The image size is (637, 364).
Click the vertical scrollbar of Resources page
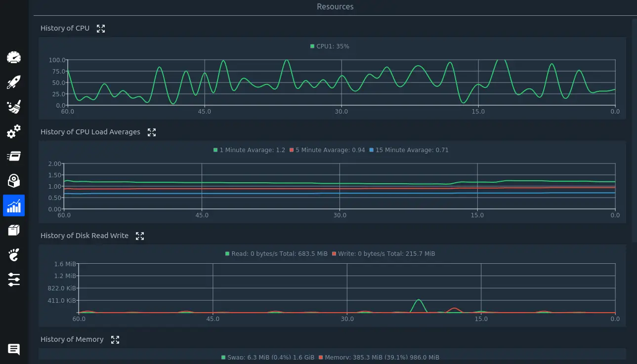point(634,131)
